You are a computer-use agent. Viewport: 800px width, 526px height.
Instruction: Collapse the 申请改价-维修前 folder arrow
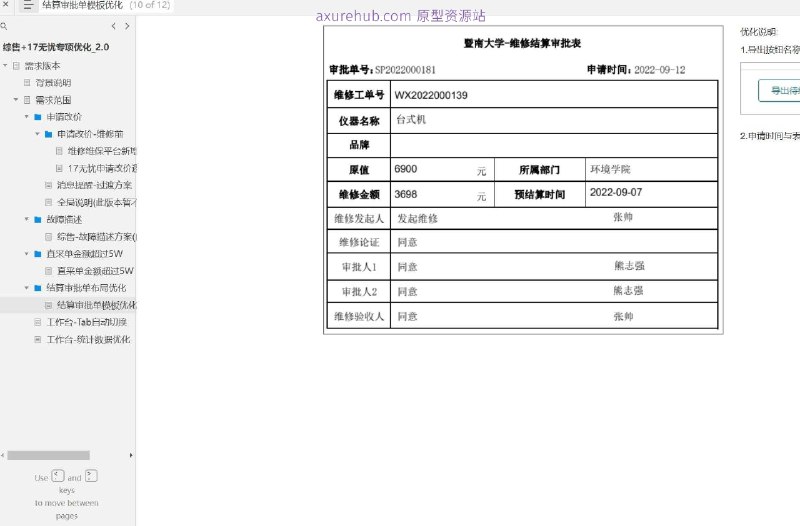[x=37, y=134]
